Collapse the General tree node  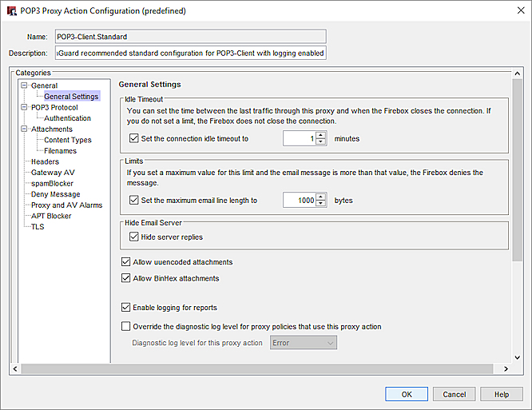point(24,86)
